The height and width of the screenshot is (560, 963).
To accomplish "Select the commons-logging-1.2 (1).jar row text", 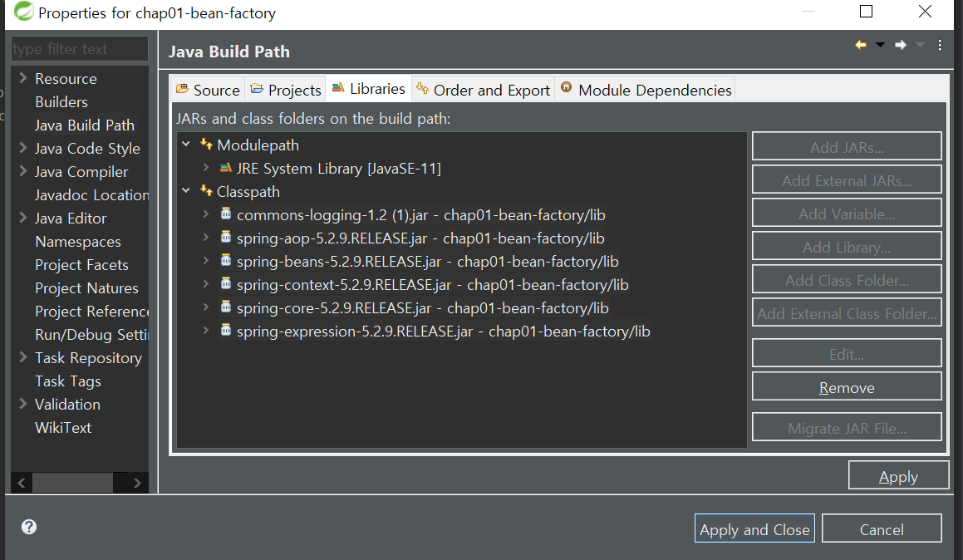I will 421,215.
